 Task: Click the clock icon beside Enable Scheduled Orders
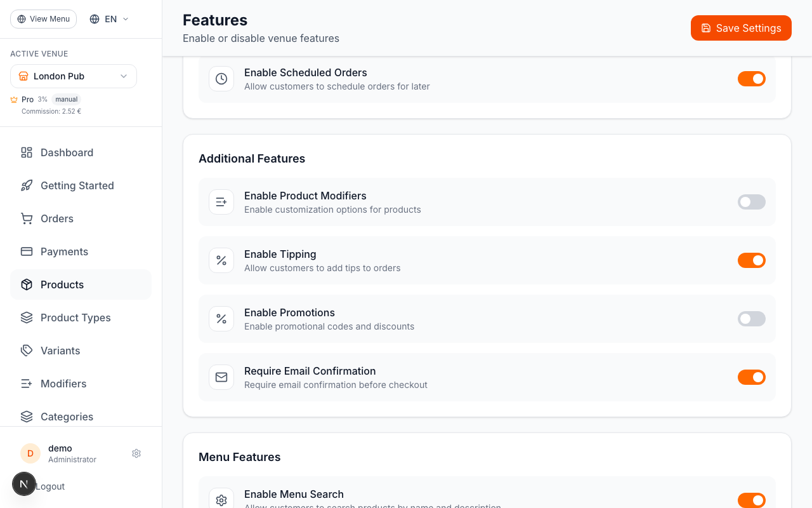coord(221,79)
